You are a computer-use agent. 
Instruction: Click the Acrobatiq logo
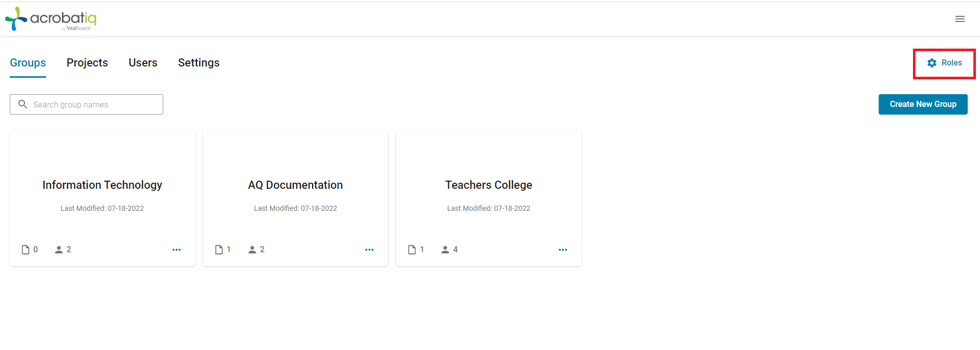tap(51, 19)
